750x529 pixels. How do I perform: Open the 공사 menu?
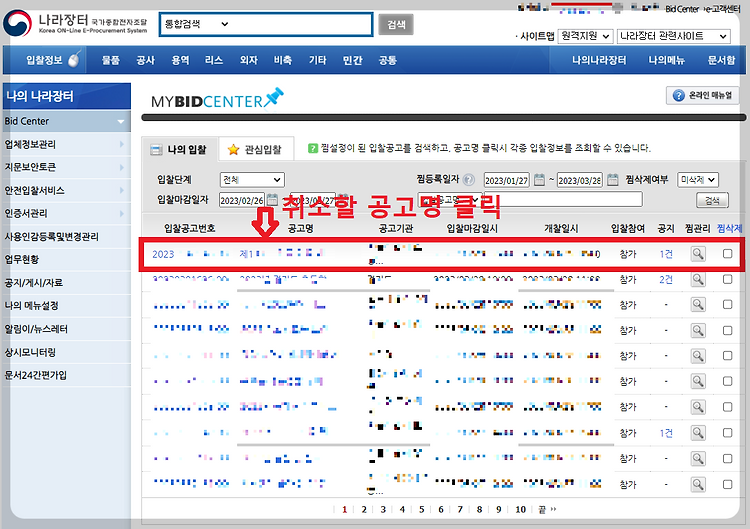pos(145,60)
